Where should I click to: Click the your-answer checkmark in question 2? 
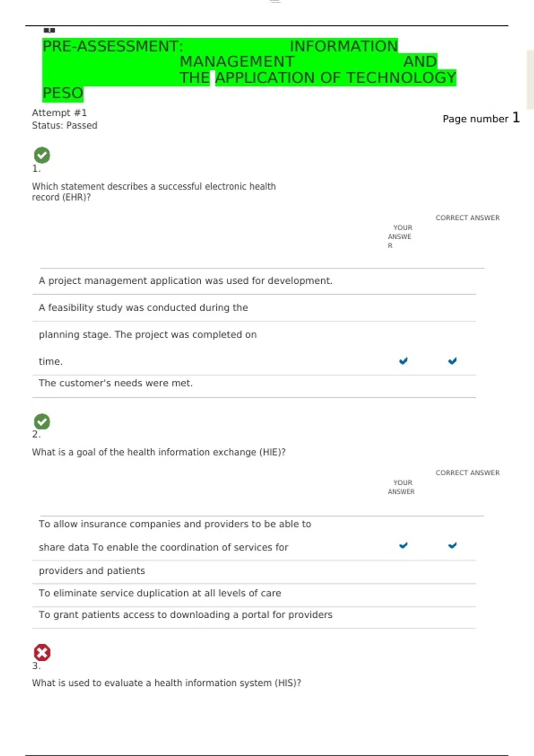point(403,545)
